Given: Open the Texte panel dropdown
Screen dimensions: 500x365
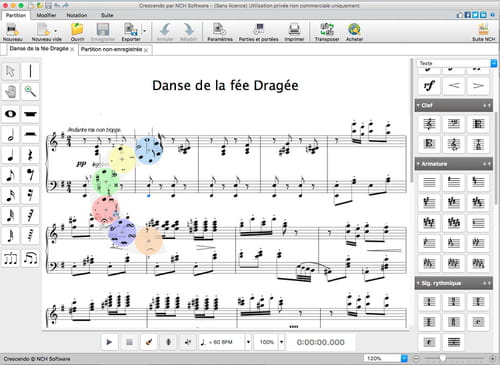Looking at the screenshot, I should point(494,63).
